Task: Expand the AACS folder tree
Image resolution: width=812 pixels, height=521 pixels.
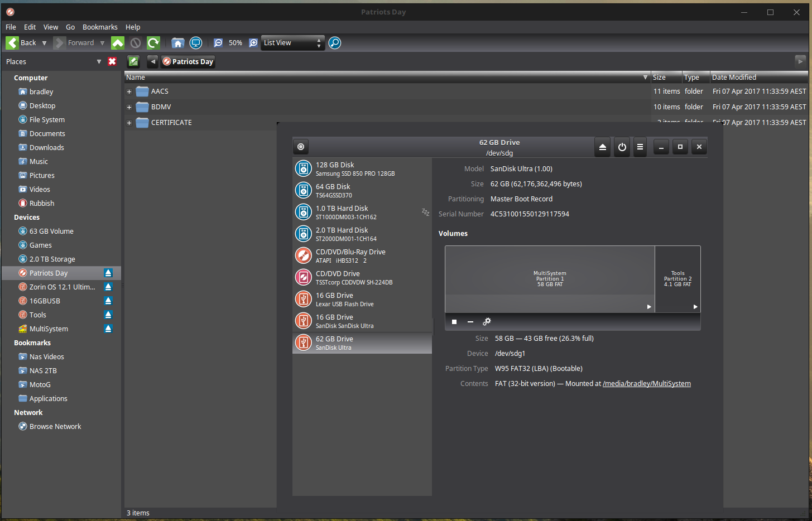Action: tap(129, 91)
